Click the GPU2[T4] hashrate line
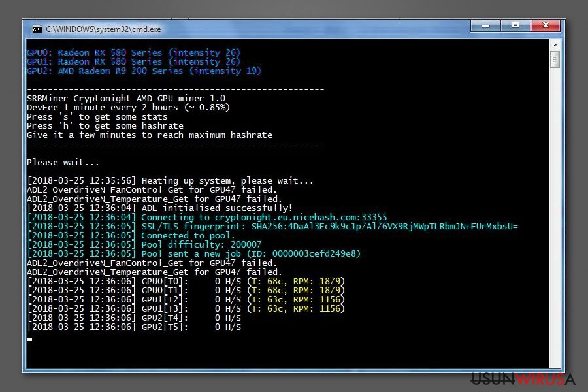This screenshot has width=588, height=392. coord(134,318)
